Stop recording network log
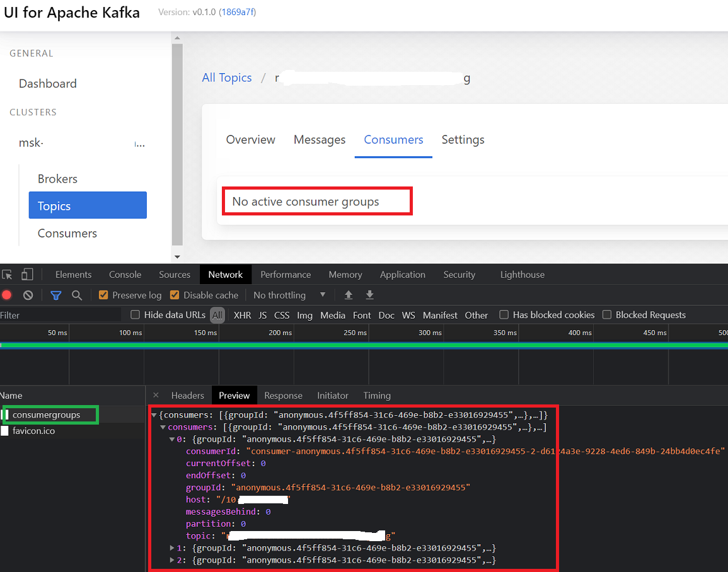The image size is (728, 572). [x=7, y=295]
